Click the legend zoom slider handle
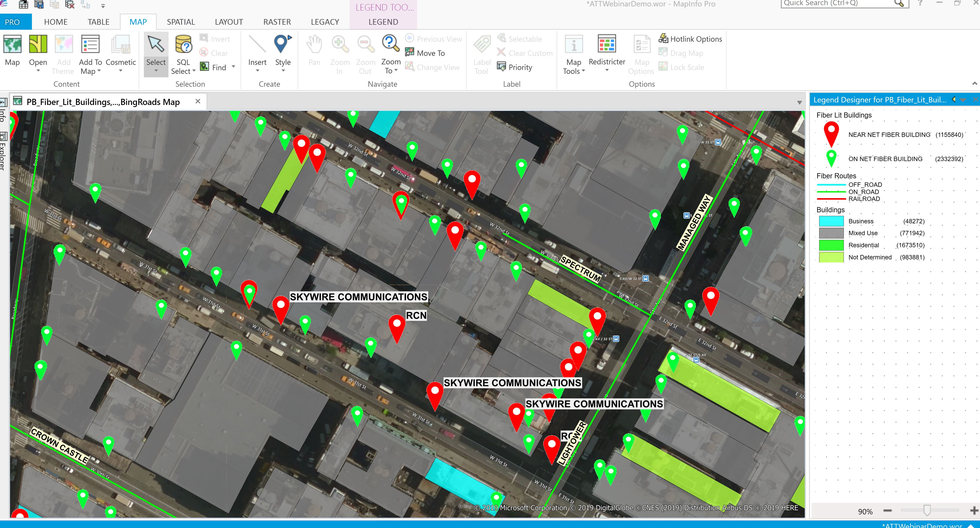The image size is (980, 528). point(927,510)
